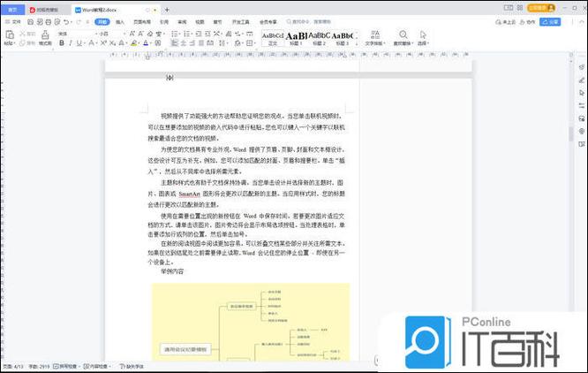Image resolution: width=588 pixels, height=373 pixels.
Task: Select the 标题 3 heading style
Action: coord(343,39)
